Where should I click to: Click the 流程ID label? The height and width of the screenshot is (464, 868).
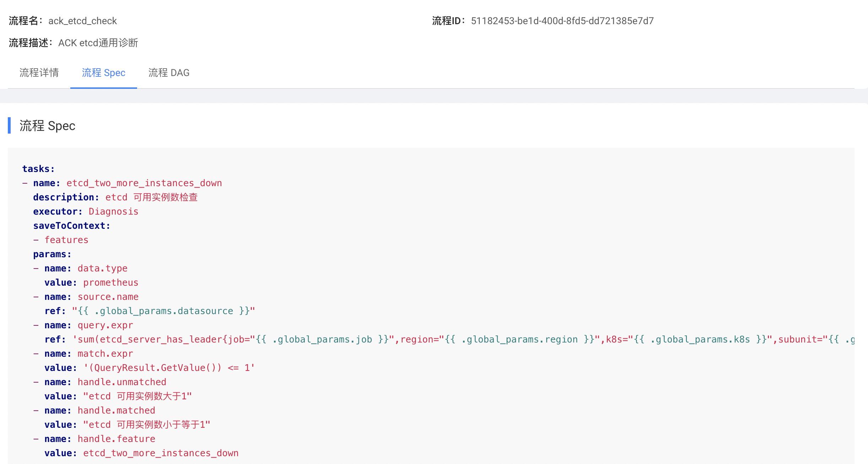449,21
